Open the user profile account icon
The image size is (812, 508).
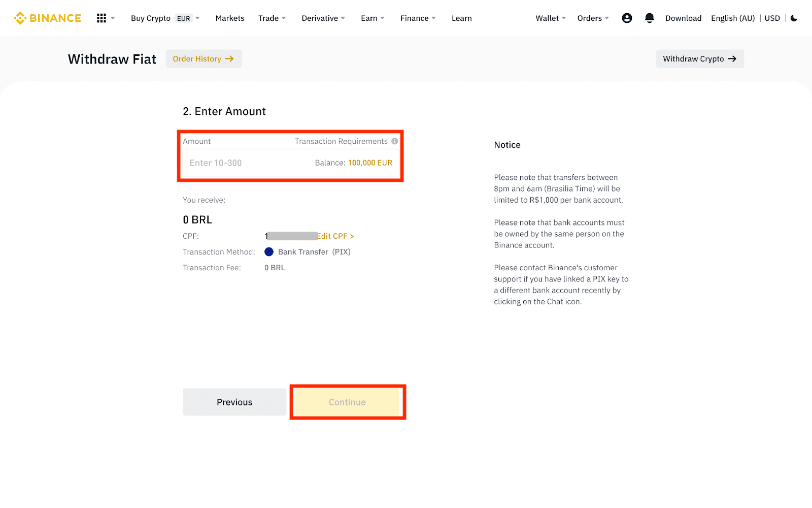click(x=627, y=18)
